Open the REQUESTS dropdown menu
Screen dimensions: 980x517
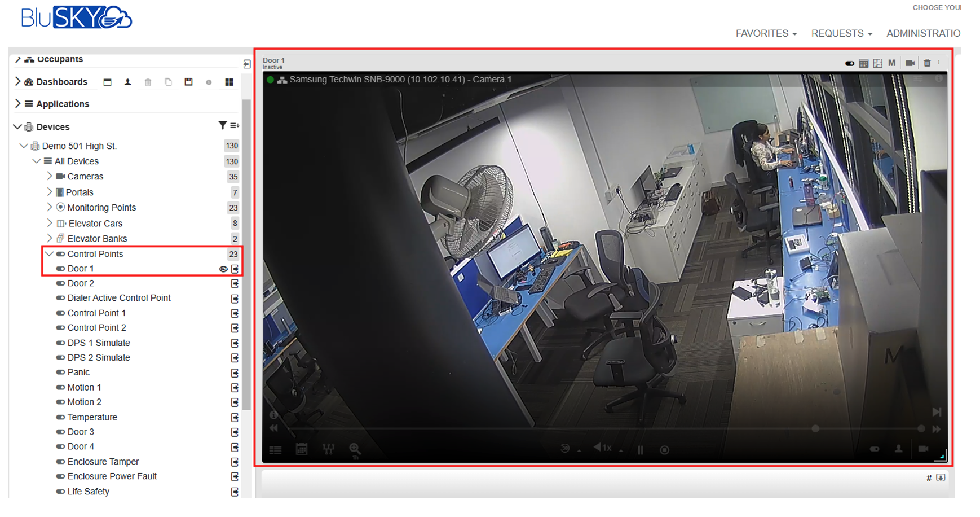841,34
